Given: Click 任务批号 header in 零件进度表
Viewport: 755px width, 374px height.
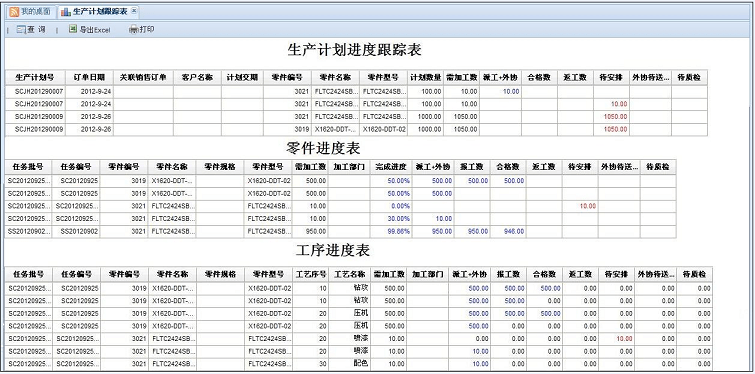Looking at the screenshot, I should pyautogui.click(x=28, y=167).
